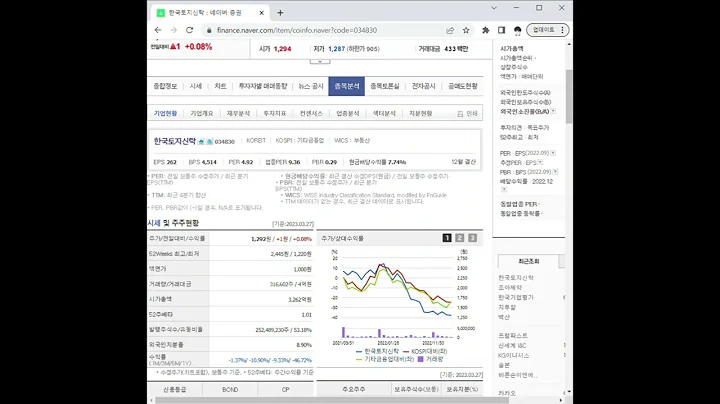
Task: Select the 기업개요 sub-tab
Action: 202,113
